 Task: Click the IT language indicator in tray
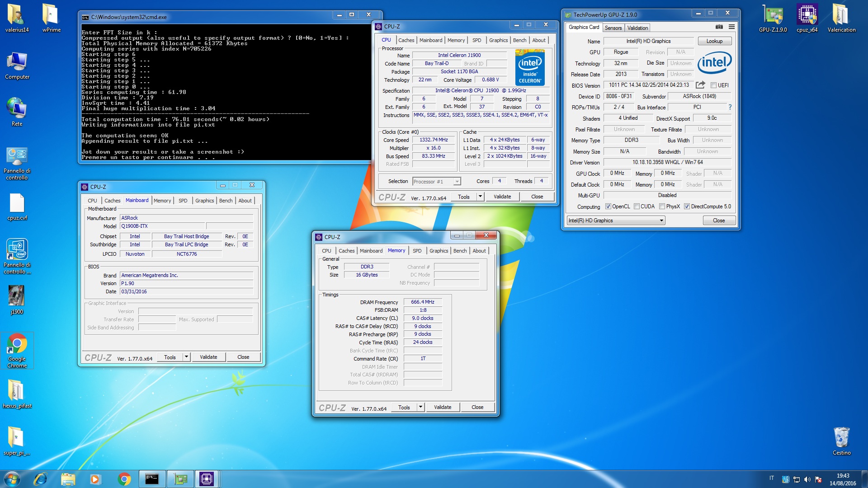pos(772,478)
